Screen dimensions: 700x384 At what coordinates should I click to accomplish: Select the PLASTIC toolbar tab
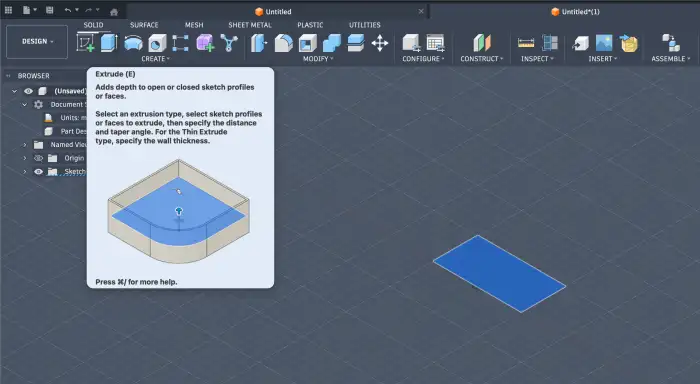[x=310, y=25]
